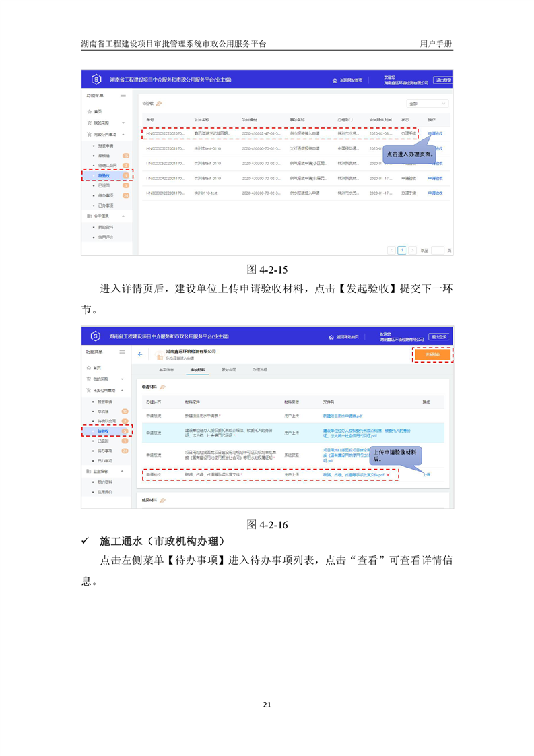Click 退出登录 in upper screenshot
This screenshot has width=534, height=756.
coord(443,80)
